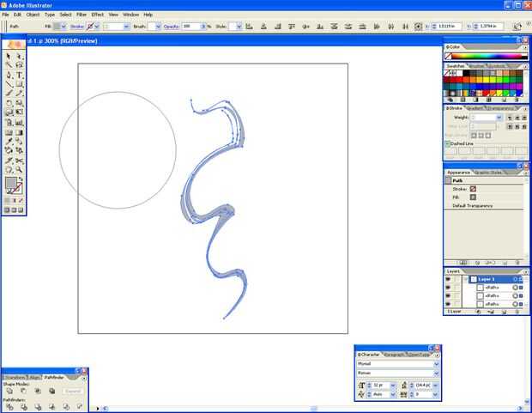Expand the Weight dropdown in Stroke panel
532x413 pixels.
[x=499, y=118]
